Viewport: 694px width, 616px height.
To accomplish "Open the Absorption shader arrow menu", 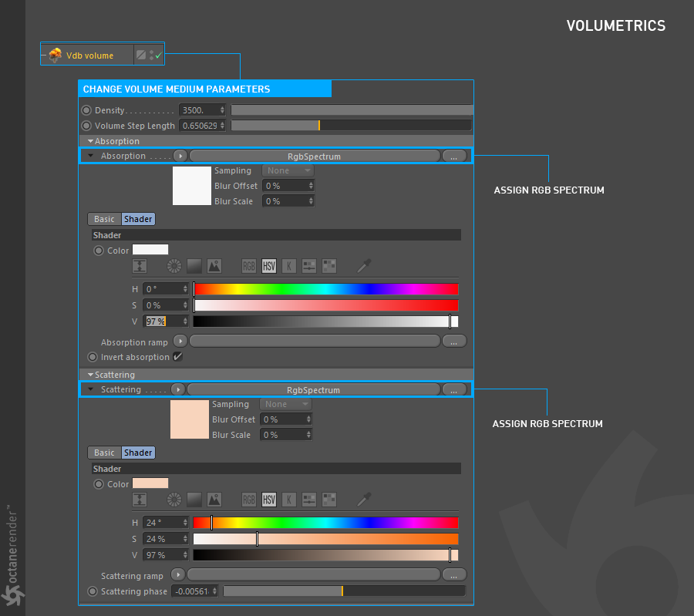I will coord(180,156).
